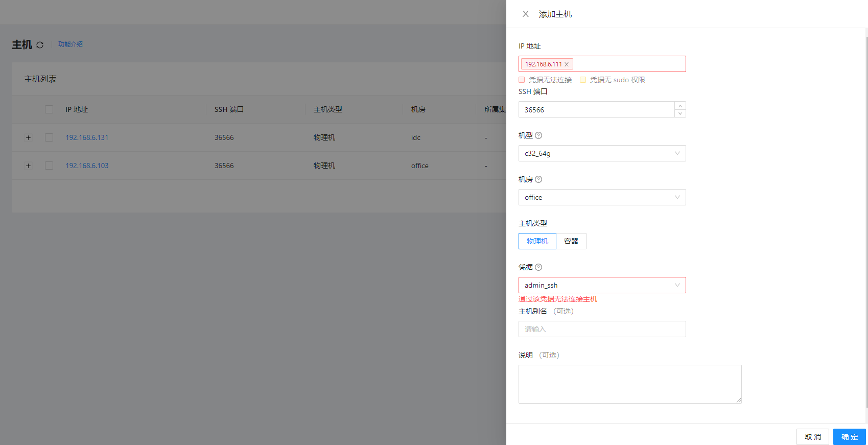This screenshot has width=868, height=445.
Task: Click the SSH 端口 column header
Action: tap(229, 109)
